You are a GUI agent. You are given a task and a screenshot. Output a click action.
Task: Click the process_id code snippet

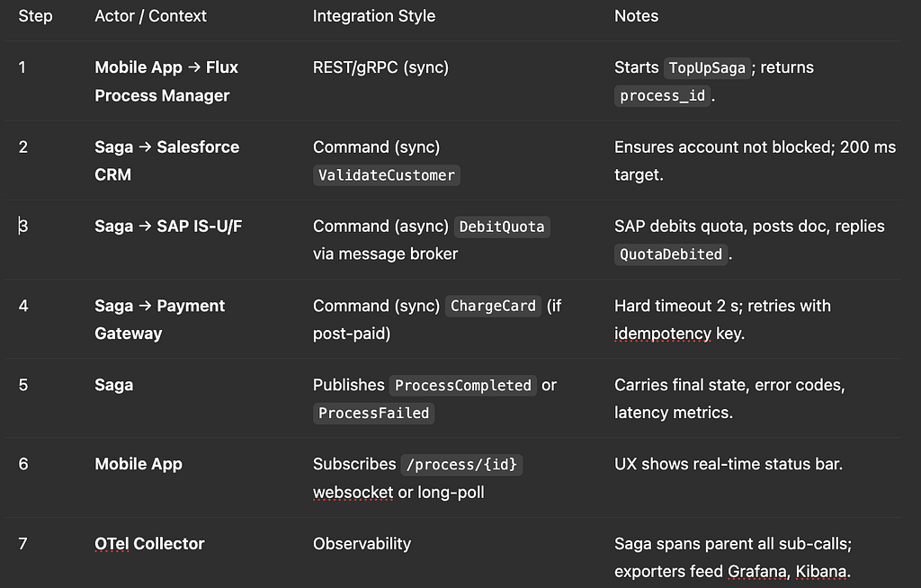point(663,96)
